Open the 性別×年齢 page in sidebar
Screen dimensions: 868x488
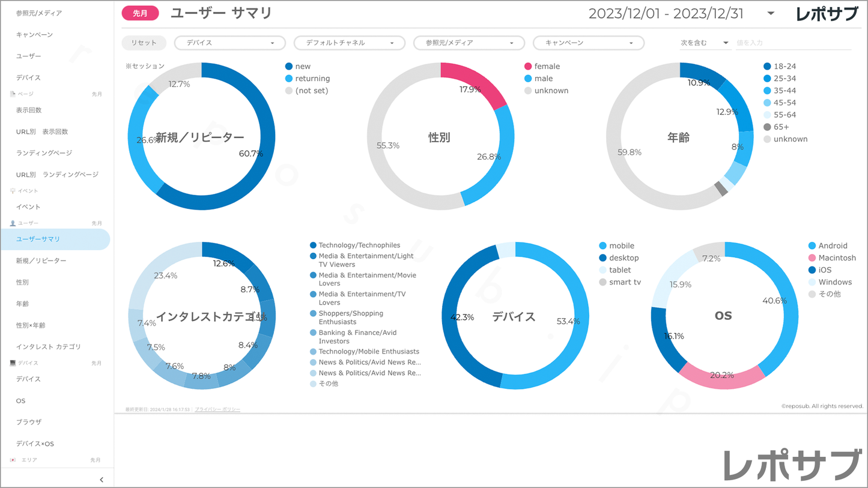[x=31, y=325]
